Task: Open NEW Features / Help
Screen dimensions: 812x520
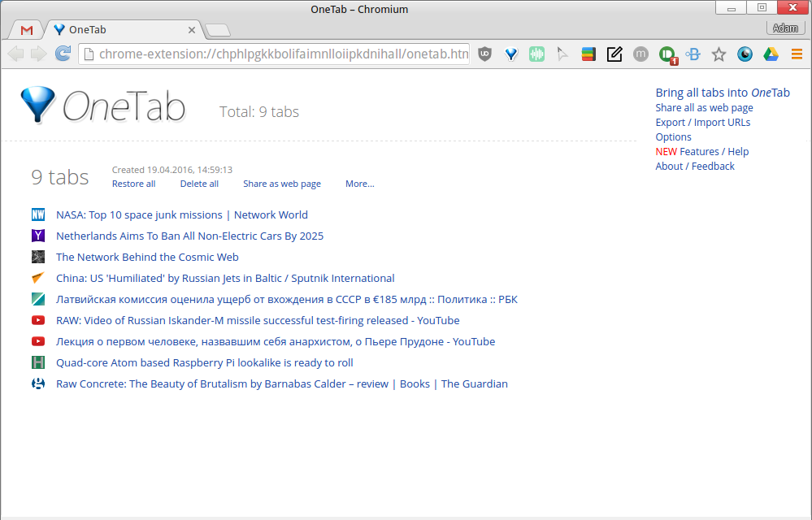Action: click(702, 152)
